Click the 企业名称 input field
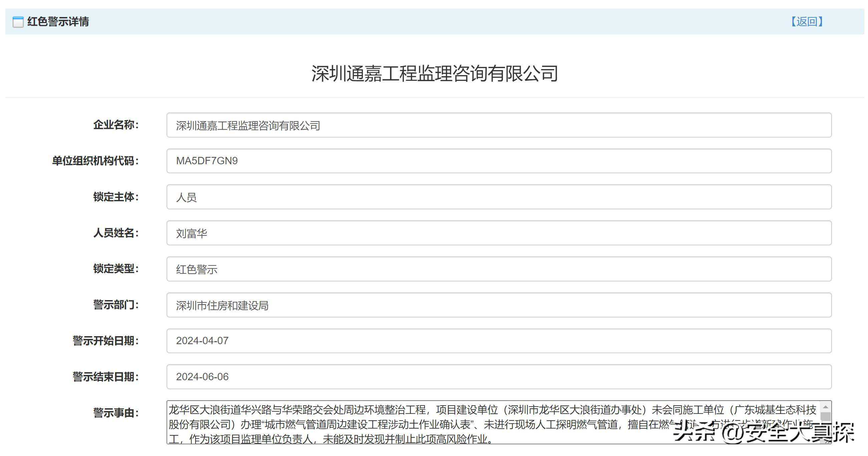Viewport: 868px width, 456px height. (x=499, y=126)
